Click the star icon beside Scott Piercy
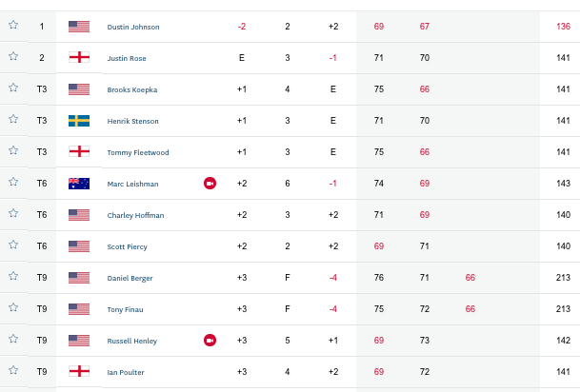Viewport: 580px width, 392px height. click(13, 245)
